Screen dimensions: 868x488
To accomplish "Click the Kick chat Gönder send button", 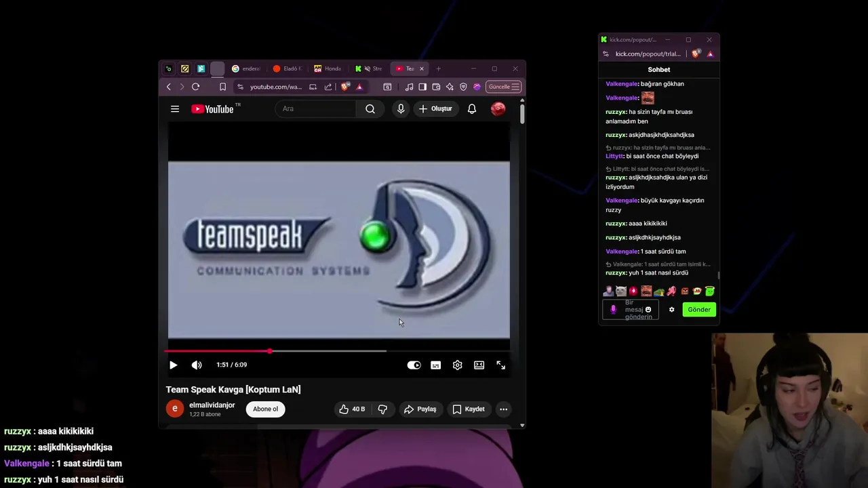I will click(x=699, y=310).
